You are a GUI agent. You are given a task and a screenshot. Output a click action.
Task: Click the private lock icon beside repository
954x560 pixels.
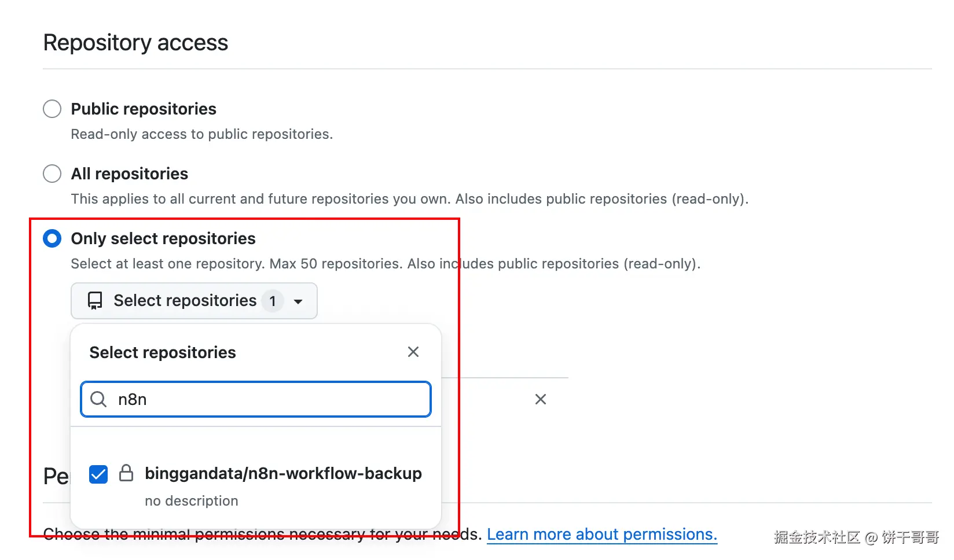[126, 473]
